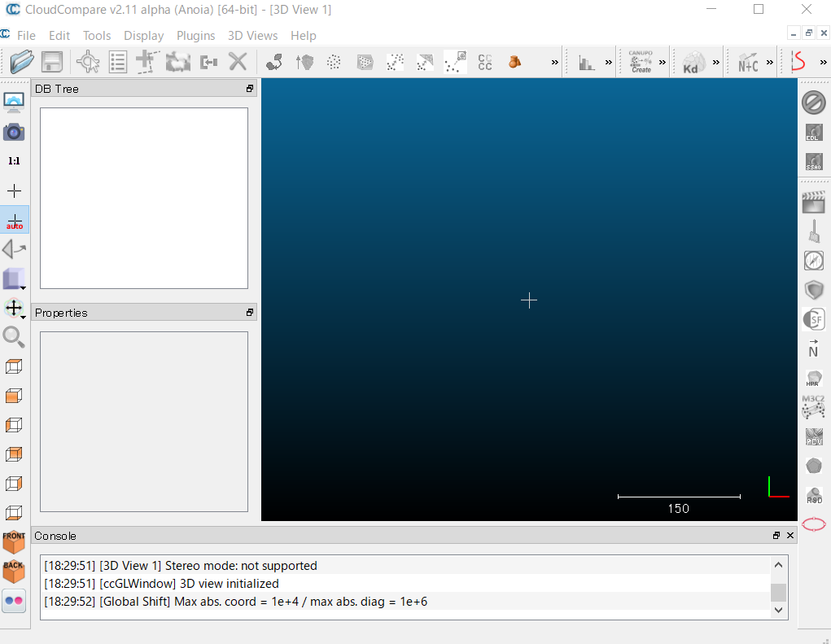The image size is (831, 644).
Task: Click the CC label connected components icon
Action: 485,62
